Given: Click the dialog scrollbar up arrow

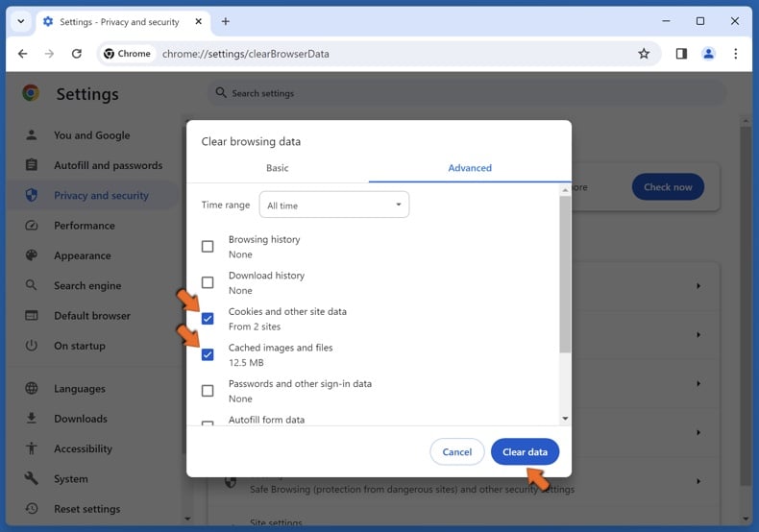Looking at the screenshot, I should tap(565, 190).
